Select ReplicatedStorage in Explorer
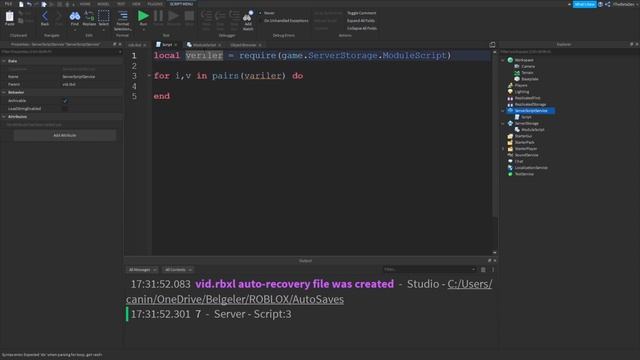This screenshot has width=640, height=360. [530, 104]
